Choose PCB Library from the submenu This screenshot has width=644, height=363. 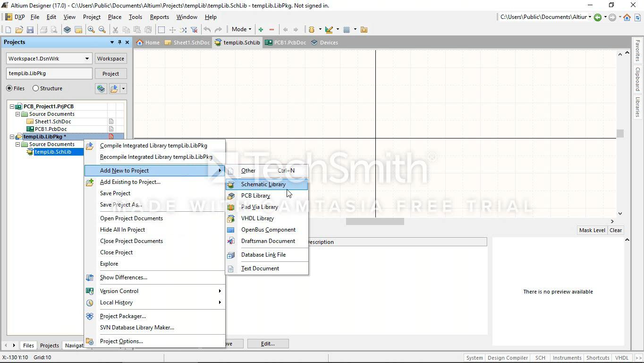point(255,196)
